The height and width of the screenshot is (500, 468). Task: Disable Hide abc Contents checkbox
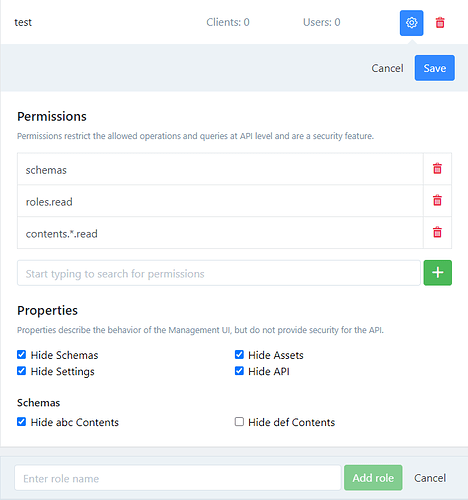(21, 422)
